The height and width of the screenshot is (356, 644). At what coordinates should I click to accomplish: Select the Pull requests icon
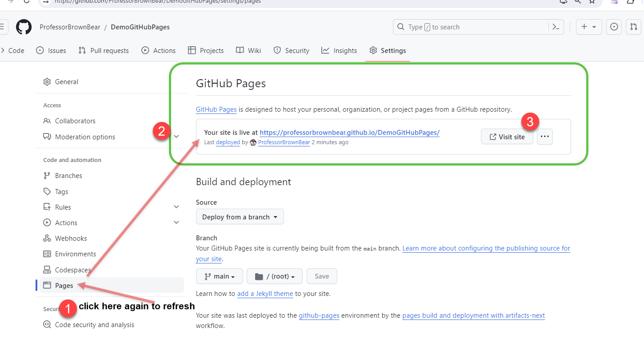[82, 50]
